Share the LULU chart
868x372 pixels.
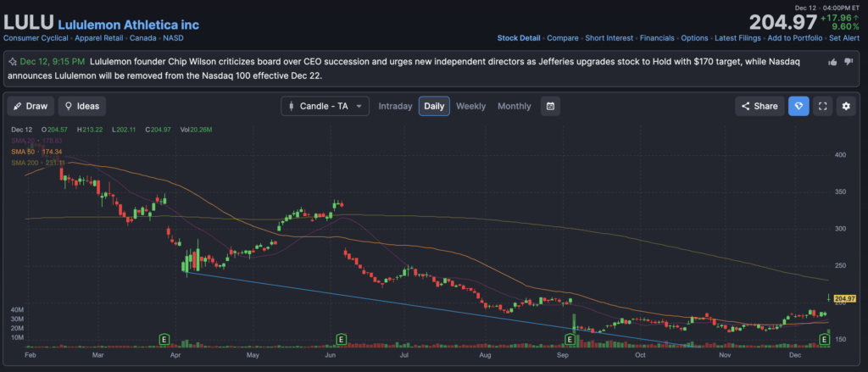coord(759,106)
